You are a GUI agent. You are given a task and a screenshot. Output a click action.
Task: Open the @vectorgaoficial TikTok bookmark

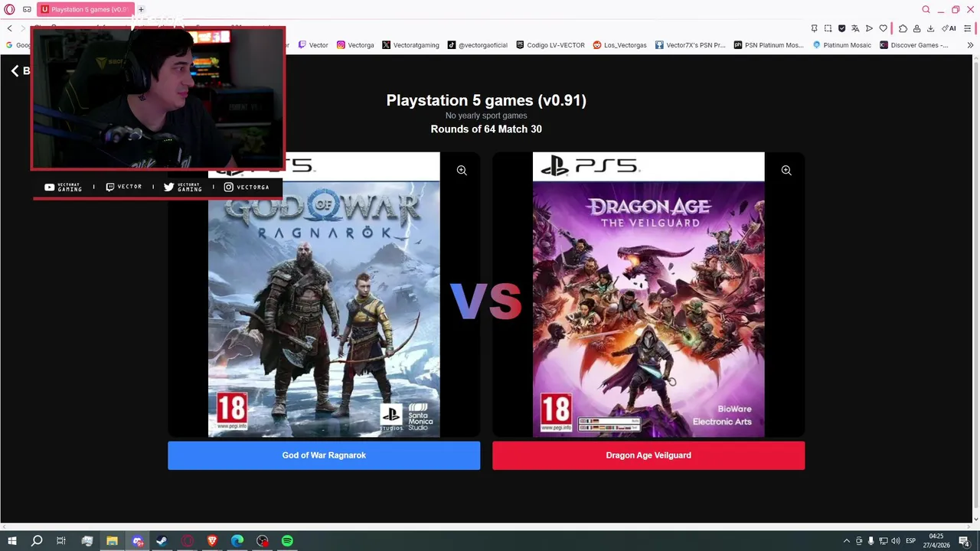pos(477,45)
